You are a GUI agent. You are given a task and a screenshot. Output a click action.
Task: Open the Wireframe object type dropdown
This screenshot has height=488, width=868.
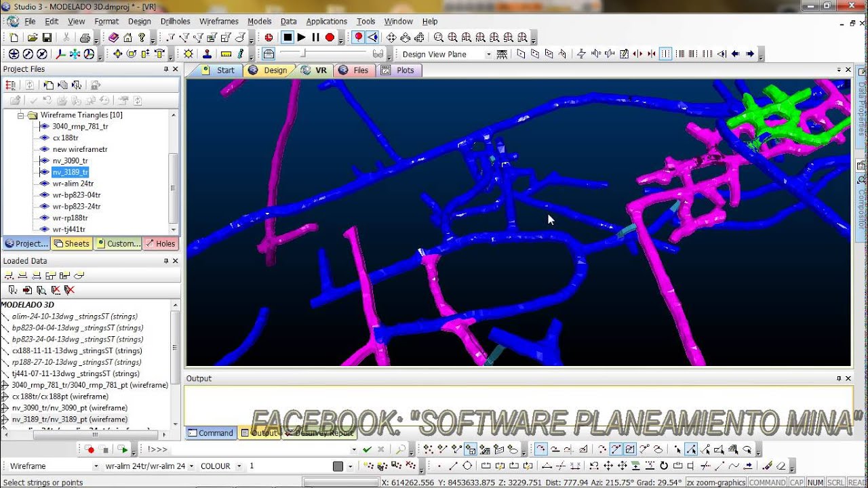(x=95, y=466)
